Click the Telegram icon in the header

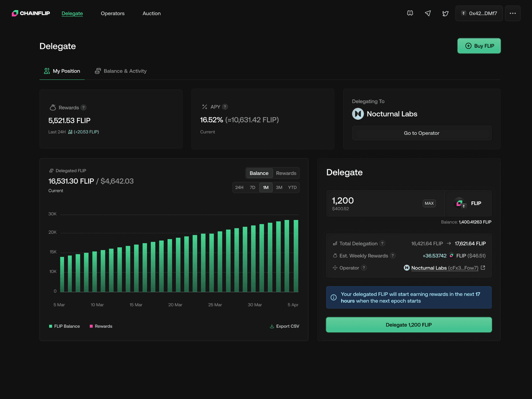428,13
